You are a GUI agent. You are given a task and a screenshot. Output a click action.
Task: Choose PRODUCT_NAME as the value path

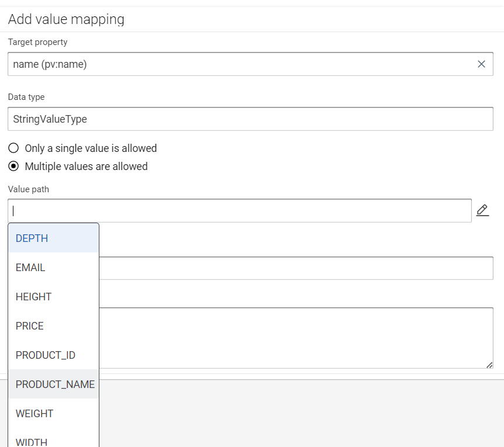click(54, 384)
